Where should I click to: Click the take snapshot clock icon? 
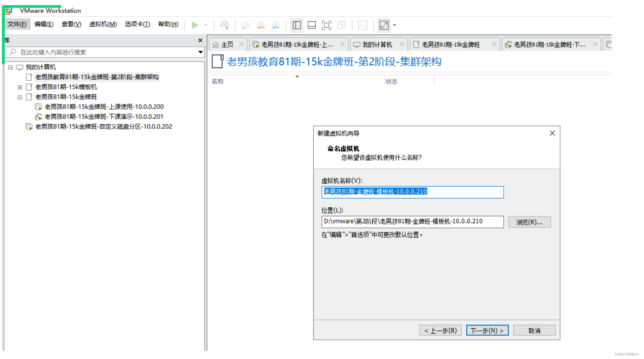tap(246, 25)
